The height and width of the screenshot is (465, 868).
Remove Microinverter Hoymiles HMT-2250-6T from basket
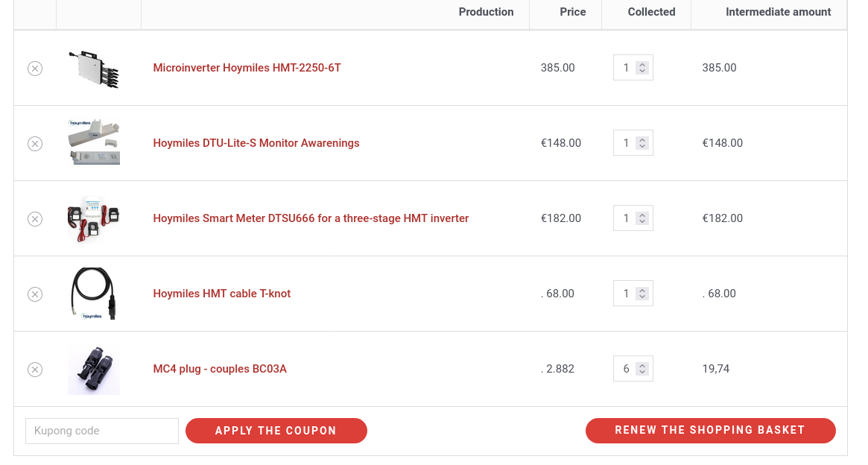tap(35, 69)
